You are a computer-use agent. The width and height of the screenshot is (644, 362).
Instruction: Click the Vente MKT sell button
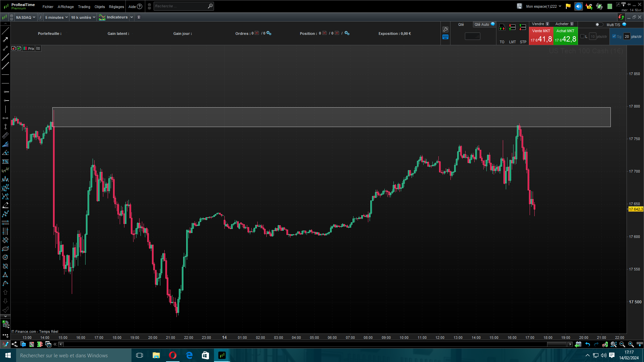coord(541,36)
